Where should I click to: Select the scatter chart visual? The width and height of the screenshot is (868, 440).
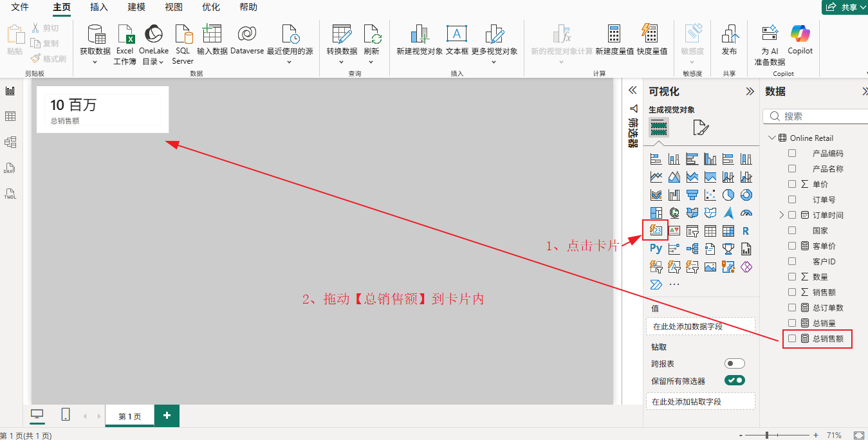[x=710, y=195]
